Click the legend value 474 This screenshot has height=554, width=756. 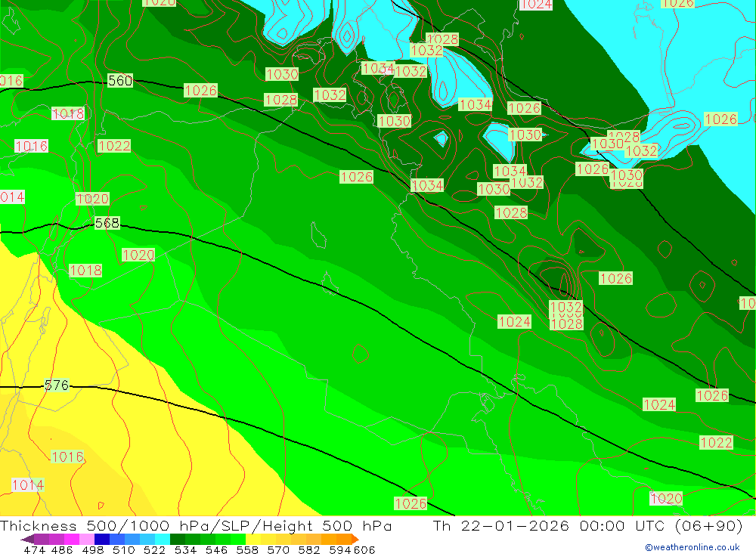34,549
